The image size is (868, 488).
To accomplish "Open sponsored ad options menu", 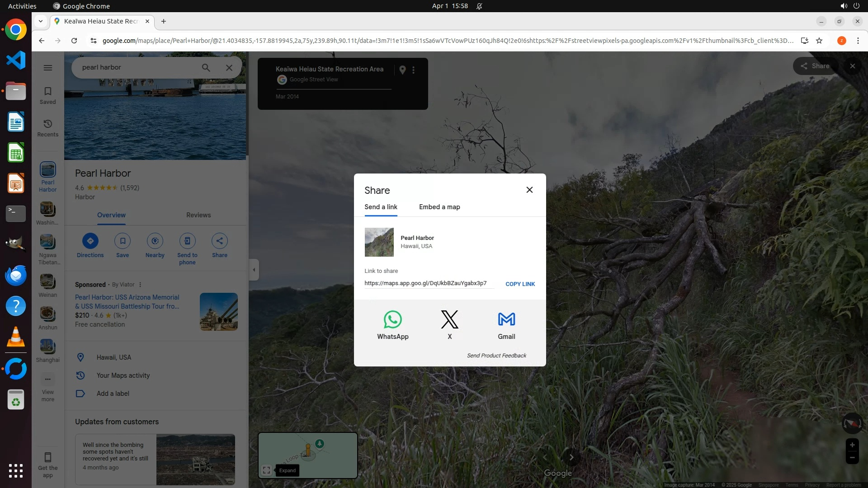I will point(140,285).
